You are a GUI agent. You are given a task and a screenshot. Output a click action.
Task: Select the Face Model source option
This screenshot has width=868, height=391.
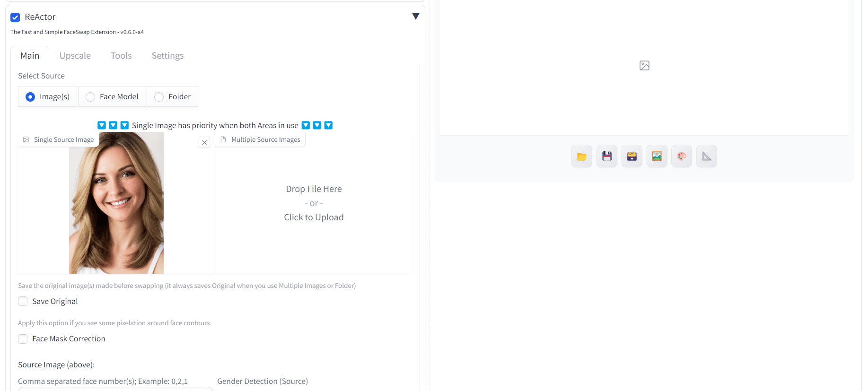[x=90, y=97]
